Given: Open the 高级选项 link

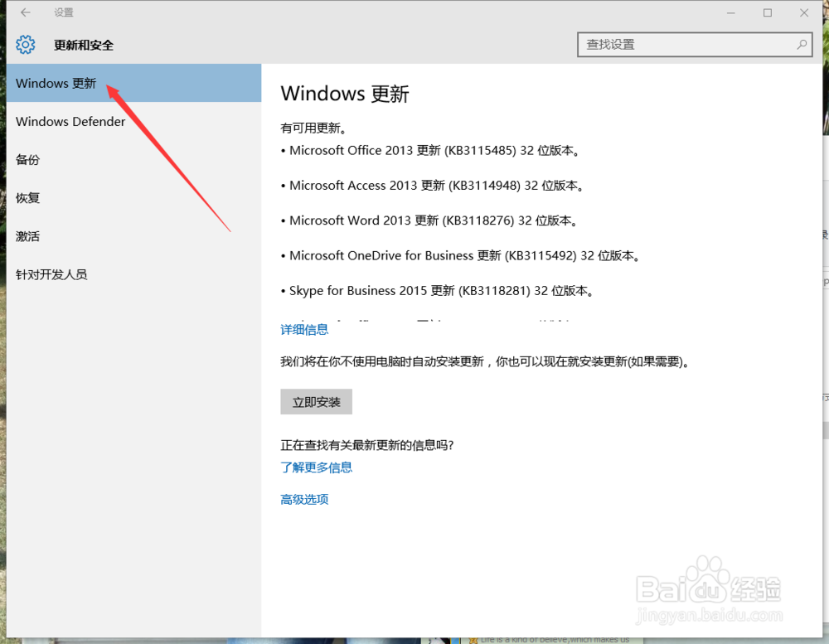Looking at the screenshot, I should coord(304,500).
